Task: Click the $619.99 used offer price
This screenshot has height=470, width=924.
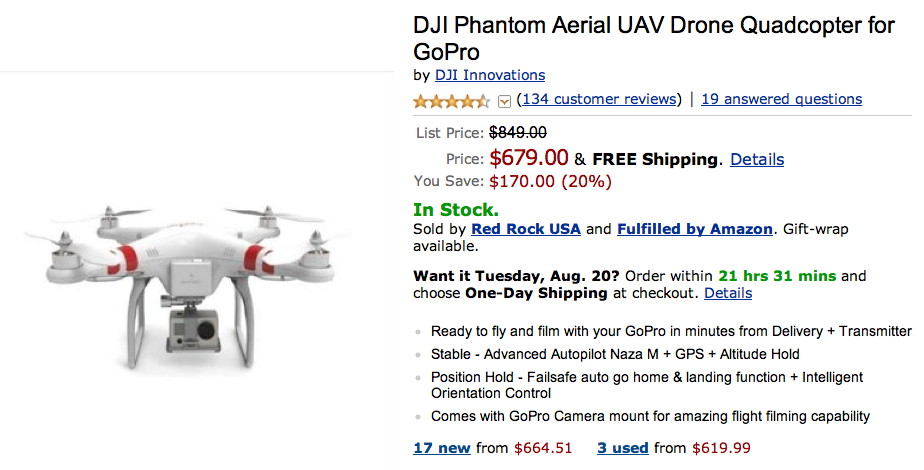Action: point(719,448)
